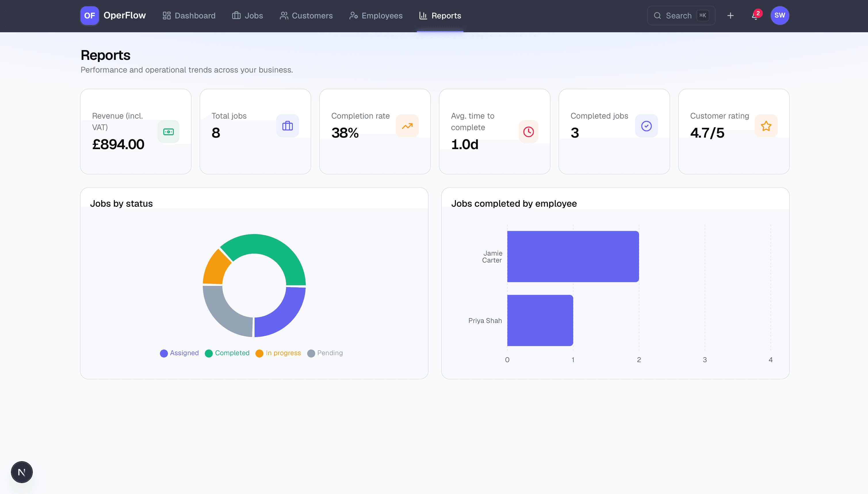Open the Customers section
This screenshot has width=868, height=494.
[x=306, y=16]
